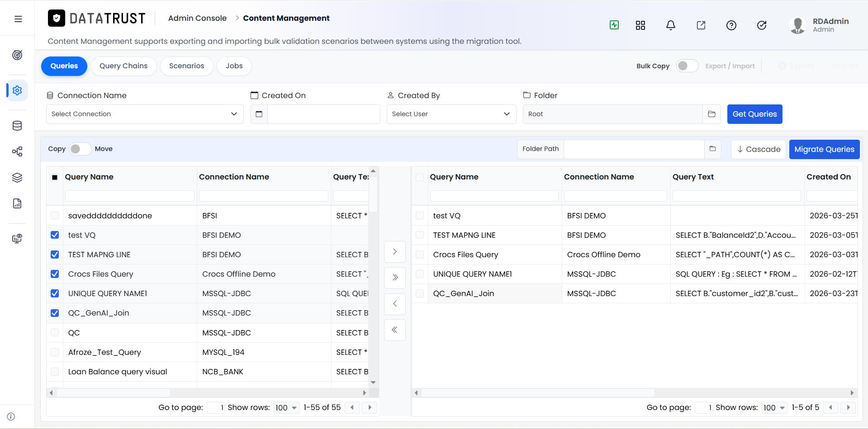Click the refresh check icon in header
The width and height of the screenshot is (868, 429).
coord(762,25)
